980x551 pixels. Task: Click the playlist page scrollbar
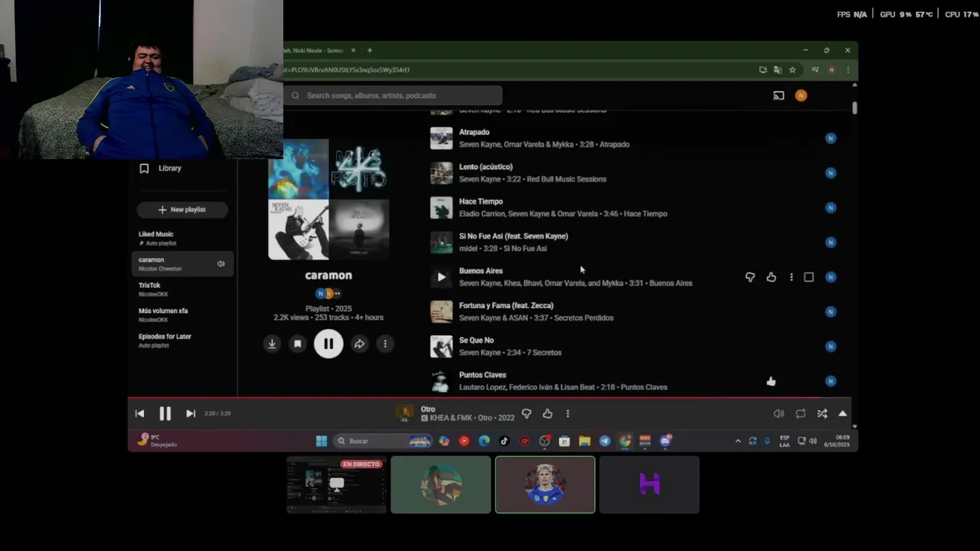tap(854, 109)
